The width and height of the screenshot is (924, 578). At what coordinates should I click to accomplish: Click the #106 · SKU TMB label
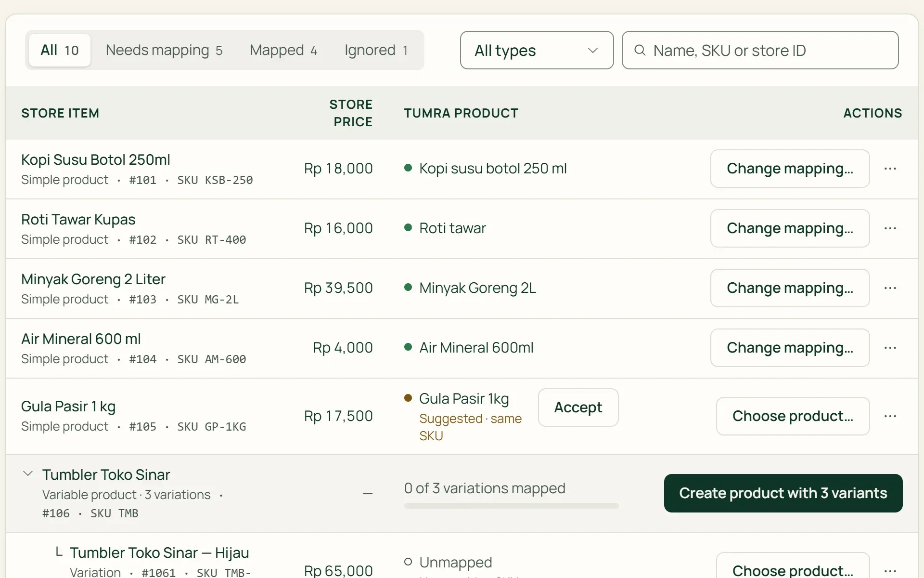click(x=90, y=513)
